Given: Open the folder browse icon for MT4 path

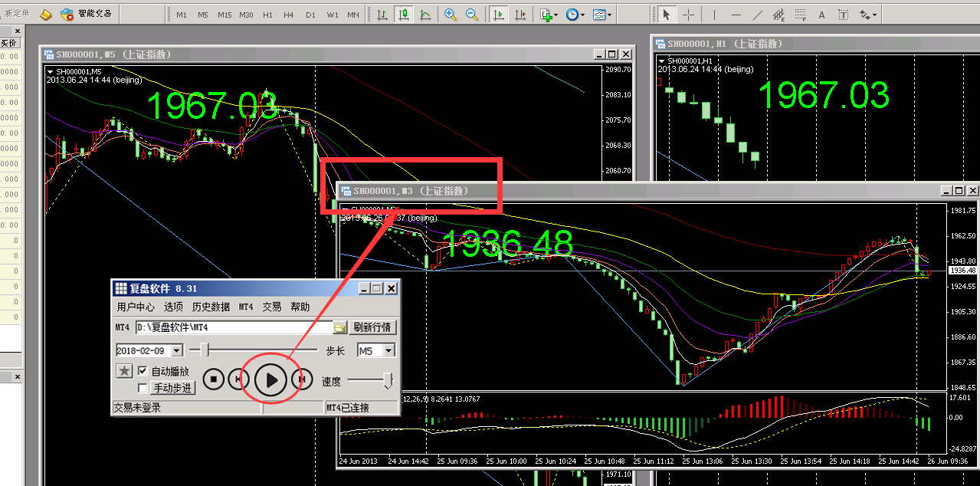Looking at the screenshot, I should pyautogui.click(x=339, y=327).
